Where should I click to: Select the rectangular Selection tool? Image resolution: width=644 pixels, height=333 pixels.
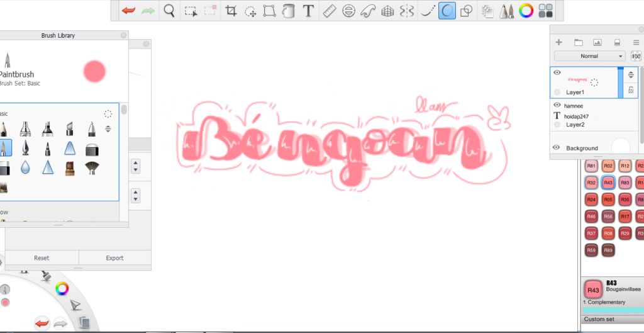(x=191, y=11)
